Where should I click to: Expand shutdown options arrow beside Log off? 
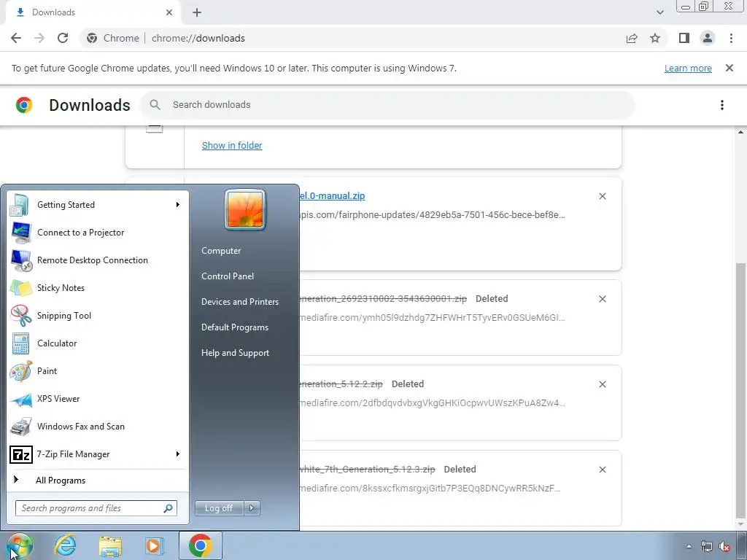point(252,508)
